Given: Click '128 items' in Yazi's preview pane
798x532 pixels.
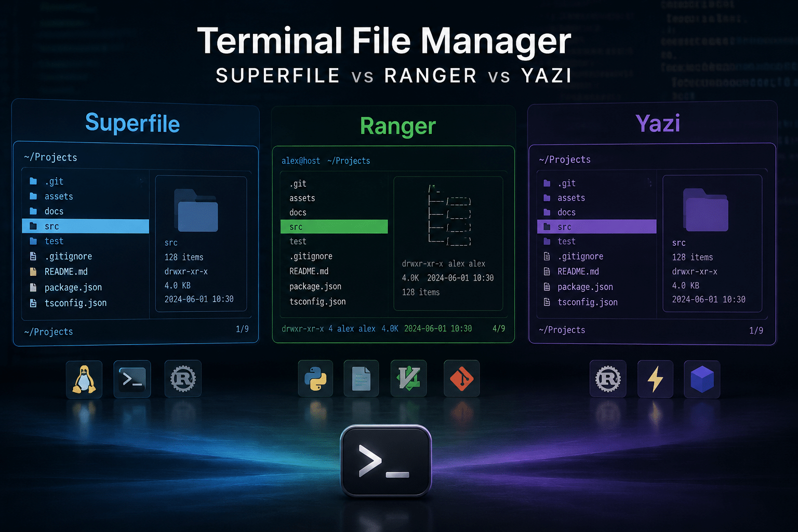Looking at the screenshot, I should pos(693,257).
